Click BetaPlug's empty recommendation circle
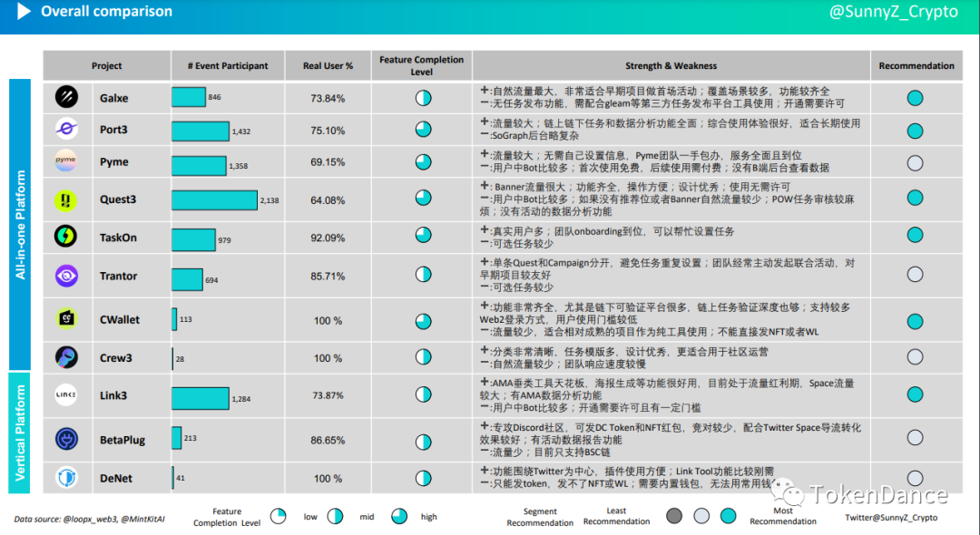 click(915, 437)
